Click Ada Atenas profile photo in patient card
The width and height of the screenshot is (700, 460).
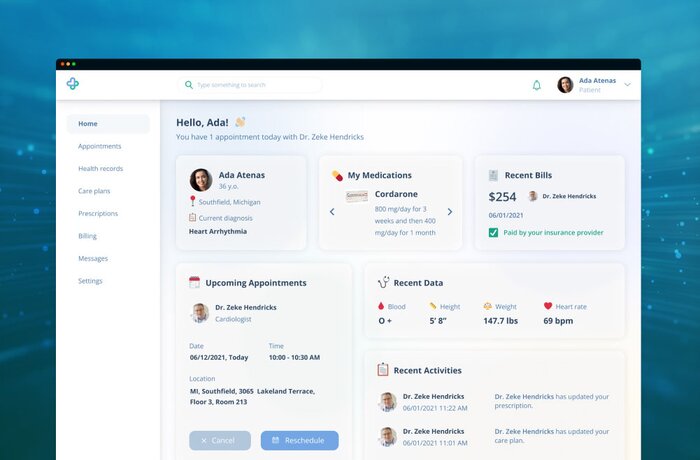[x=200, y=180]
